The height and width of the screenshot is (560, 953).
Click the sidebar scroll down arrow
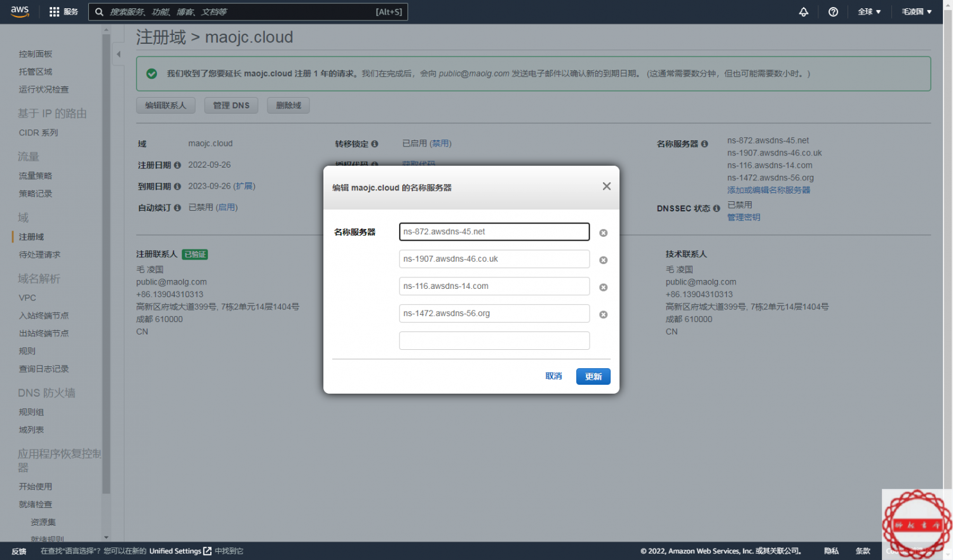(106, 537)
